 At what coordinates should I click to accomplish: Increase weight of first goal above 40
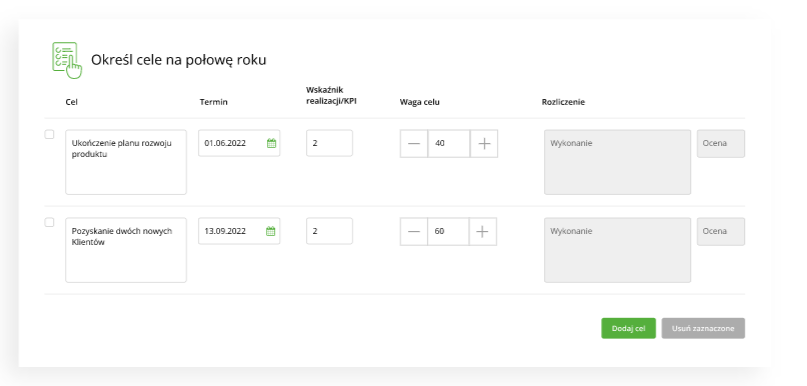coord(484,144)
